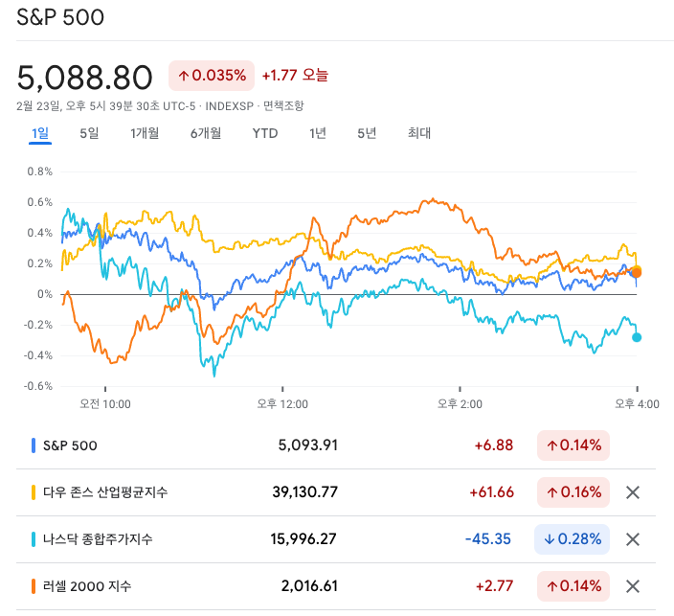Select the YTD range tab

pyautogui.click(x=265, y=133)
